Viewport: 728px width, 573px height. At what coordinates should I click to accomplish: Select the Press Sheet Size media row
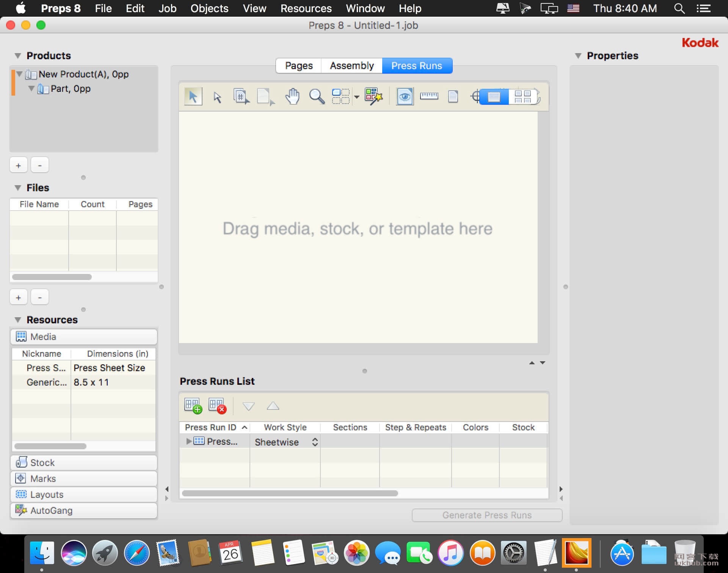point(84,368)
